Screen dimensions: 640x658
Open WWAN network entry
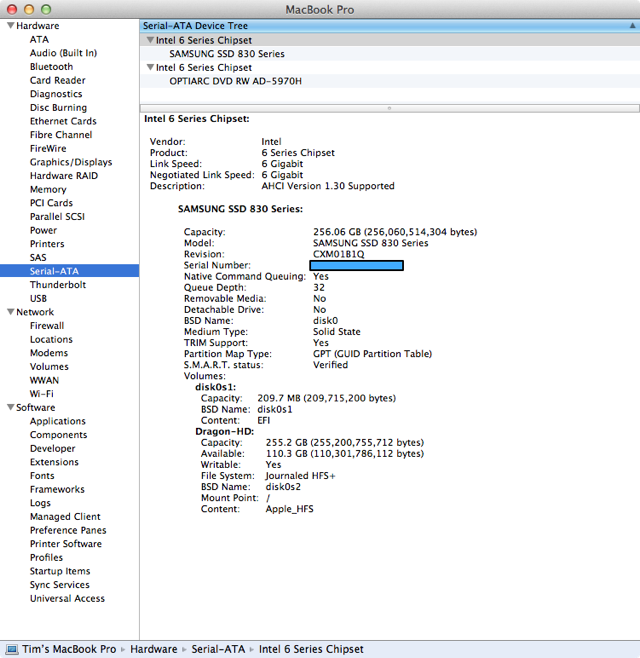(44, 380)
